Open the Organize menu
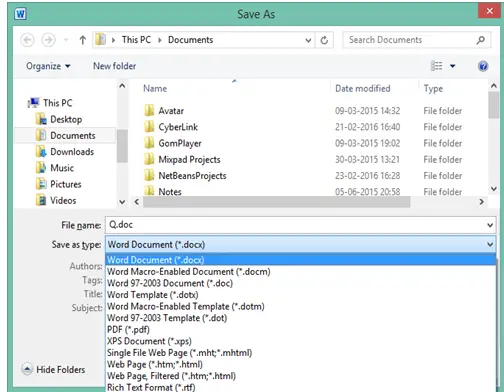This screenshot has height=392, width=504. (x=48, y=66)
